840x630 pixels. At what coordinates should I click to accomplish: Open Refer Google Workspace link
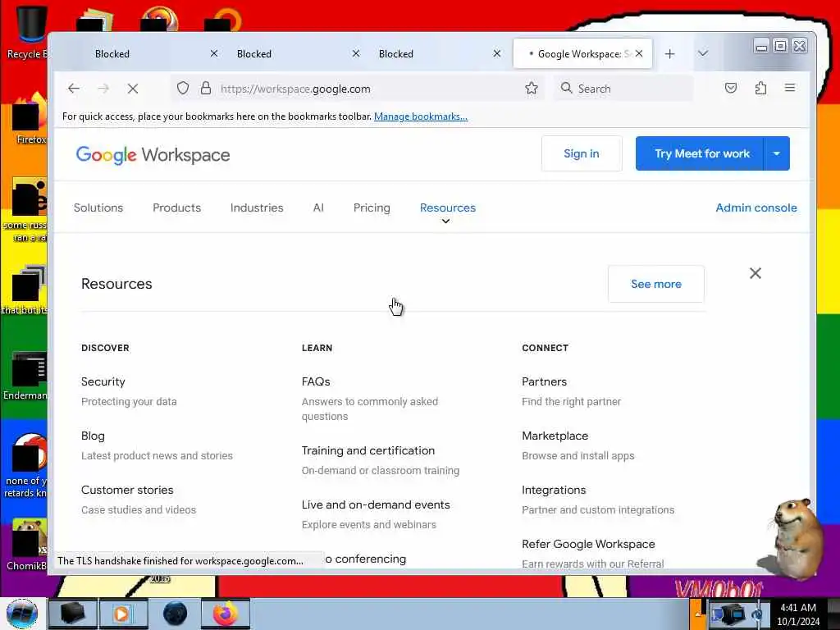click(588, 544)
